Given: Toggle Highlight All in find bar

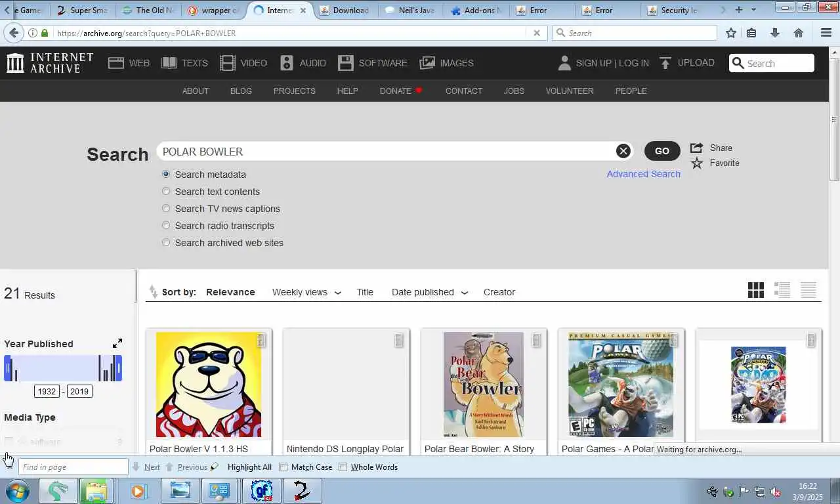Looking at the screenshot, I should 249,467.
